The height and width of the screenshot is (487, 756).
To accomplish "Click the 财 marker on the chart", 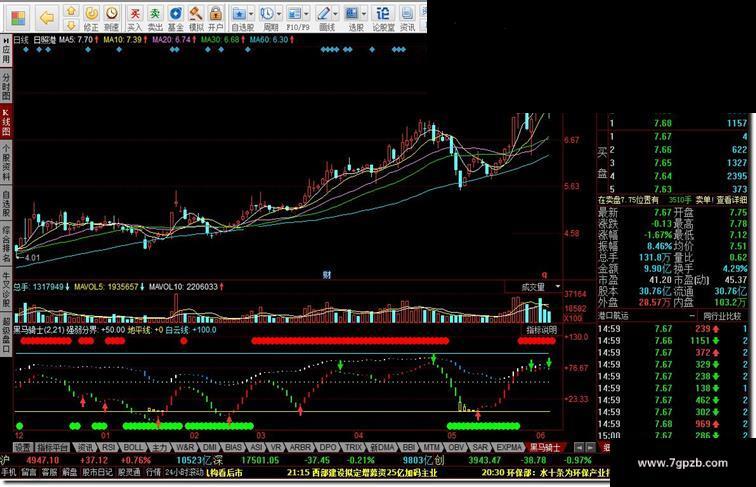I will coord(327,275).
